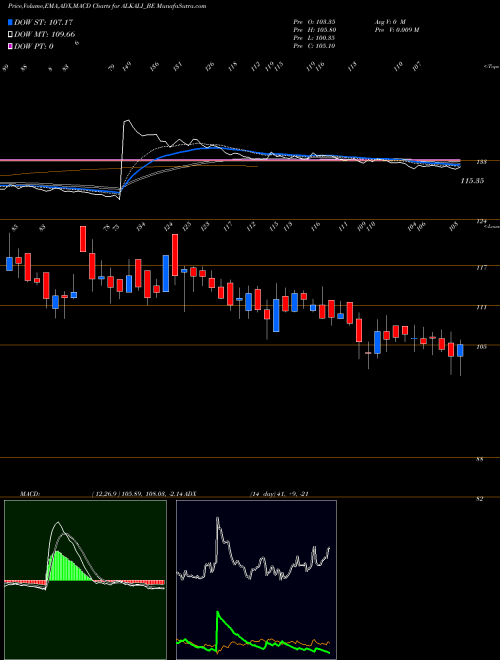Click the green histogram bars in the MACD panel
This screenshot has width=500, height=660.
click(67, 567)
